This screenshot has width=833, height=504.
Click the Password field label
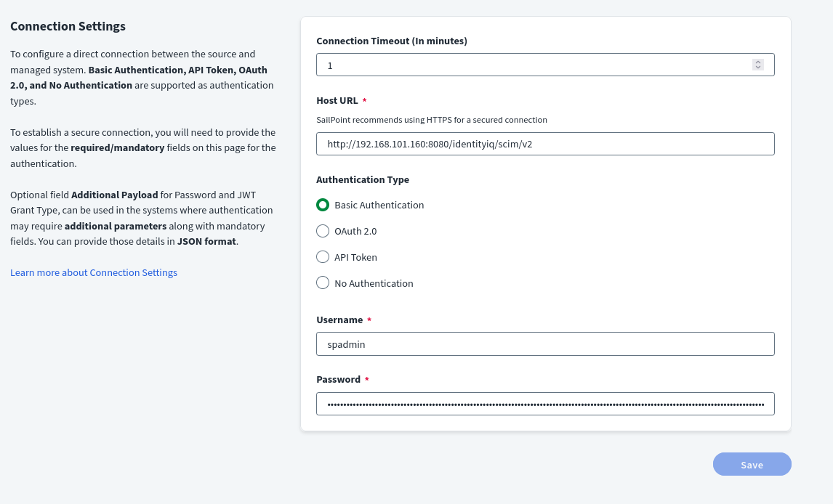[x=338, y=379]
